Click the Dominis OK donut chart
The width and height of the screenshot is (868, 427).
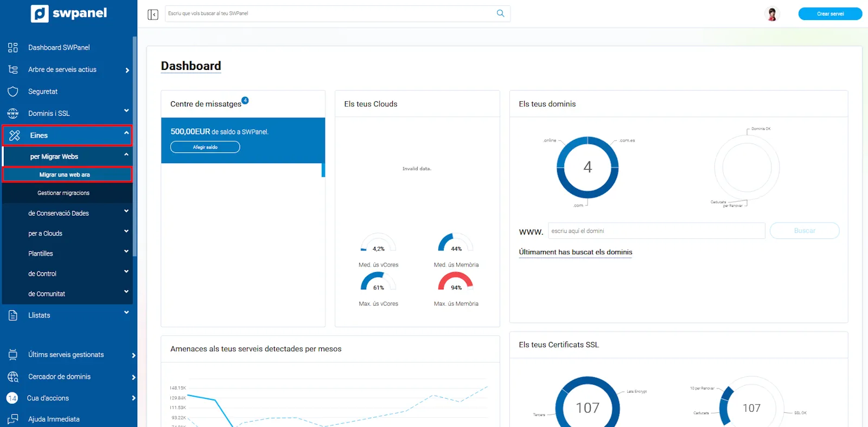pos(747,167)
